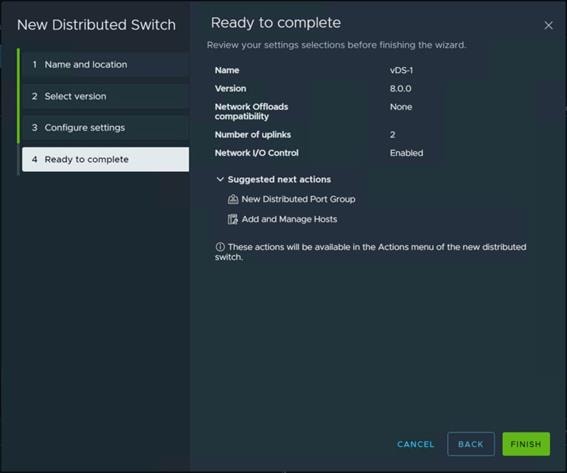Screen dimensions: 567x473
Task: Click the Network I/O Control label
Action: coord(256,153)
